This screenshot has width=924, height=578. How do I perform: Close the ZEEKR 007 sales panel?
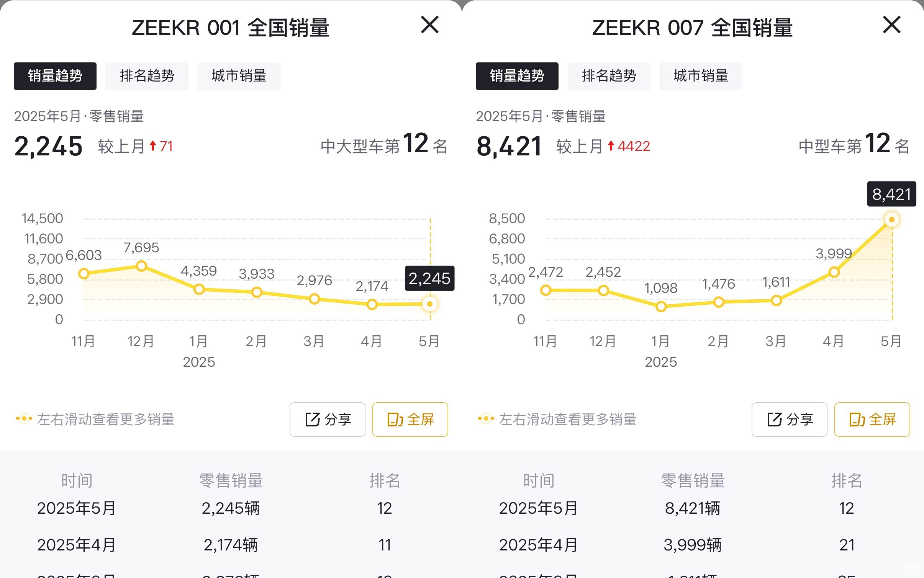(x=891, y=25)
